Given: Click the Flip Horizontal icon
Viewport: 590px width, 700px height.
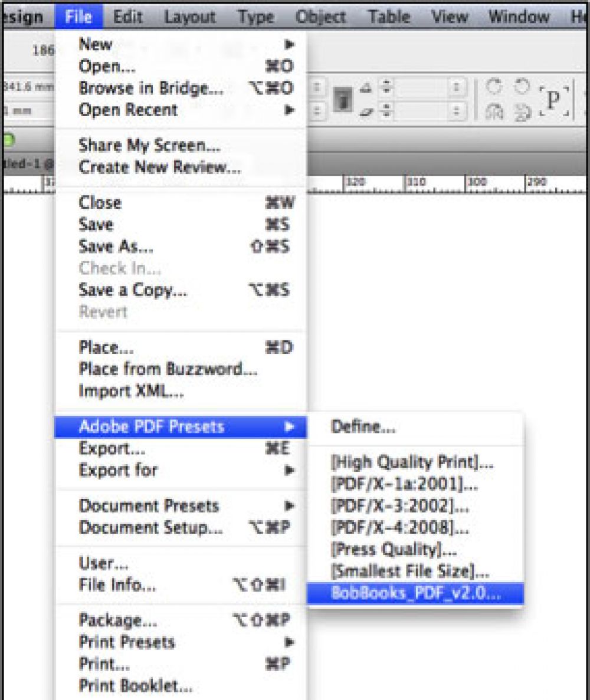Looking at the screenshot, I should tap(494, 112).
